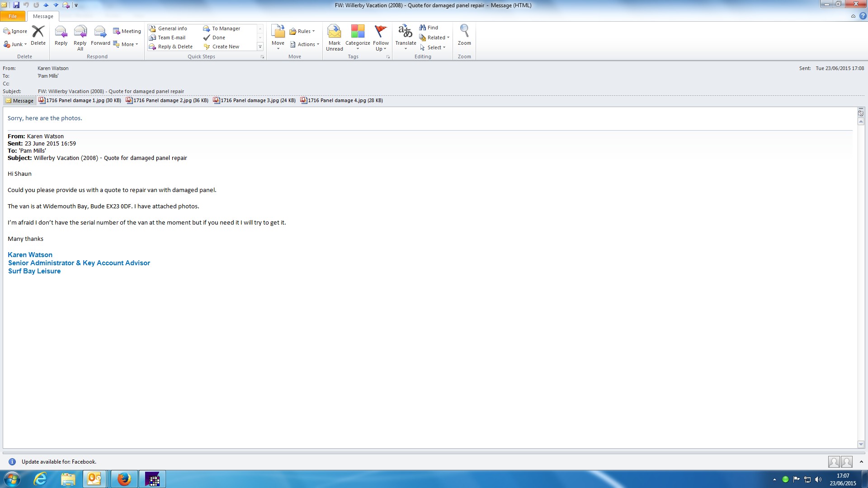Switch to Message view tab in attachments bar
Screen dimensions: 868x488
click(19, 101)
